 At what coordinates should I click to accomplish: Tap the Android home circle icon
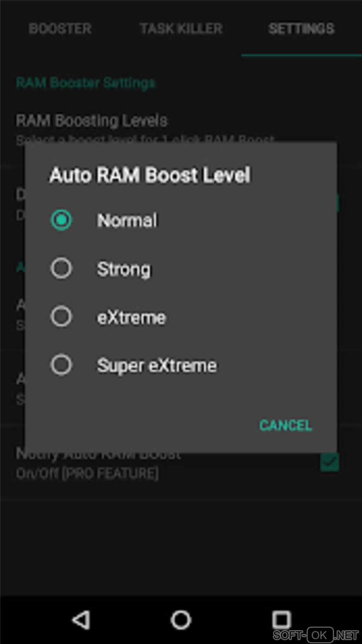pos(181,620)
